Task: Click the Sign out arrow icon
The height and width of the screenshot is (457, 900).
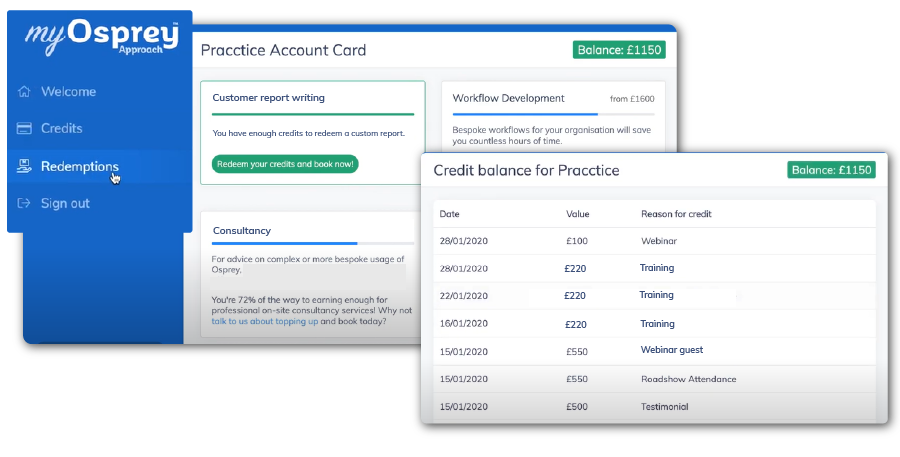Action: tap(24, 203)
